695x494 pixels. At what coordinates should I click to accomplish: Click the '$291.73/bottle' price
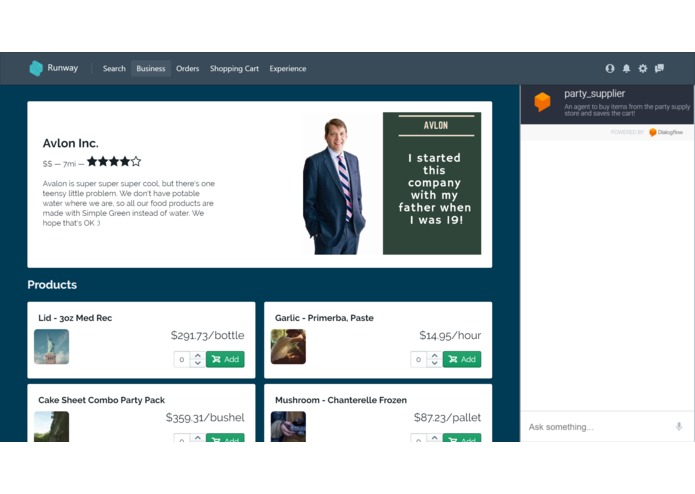pos(207,335)
